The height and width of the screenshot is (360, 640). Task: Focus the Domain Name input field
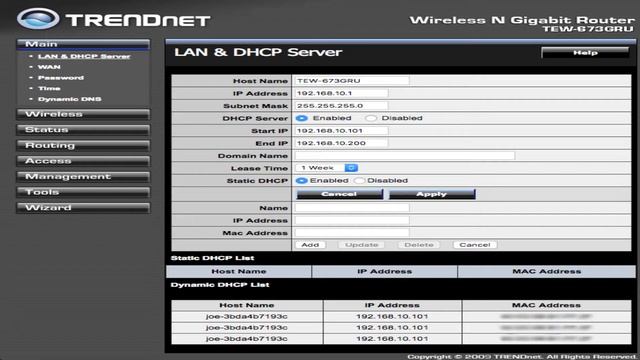click(x=405, y=156)
